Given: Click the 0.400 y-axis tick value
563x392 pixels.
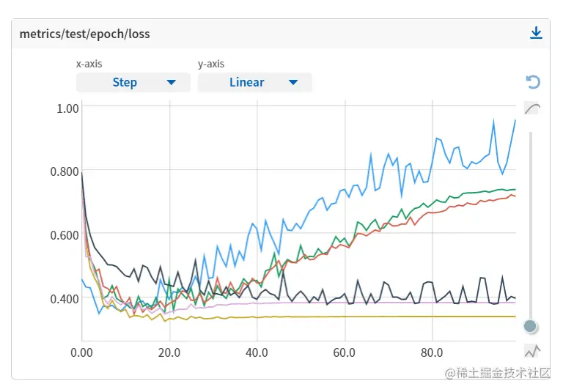Looking at the screenshot, I should click(65, 299).
